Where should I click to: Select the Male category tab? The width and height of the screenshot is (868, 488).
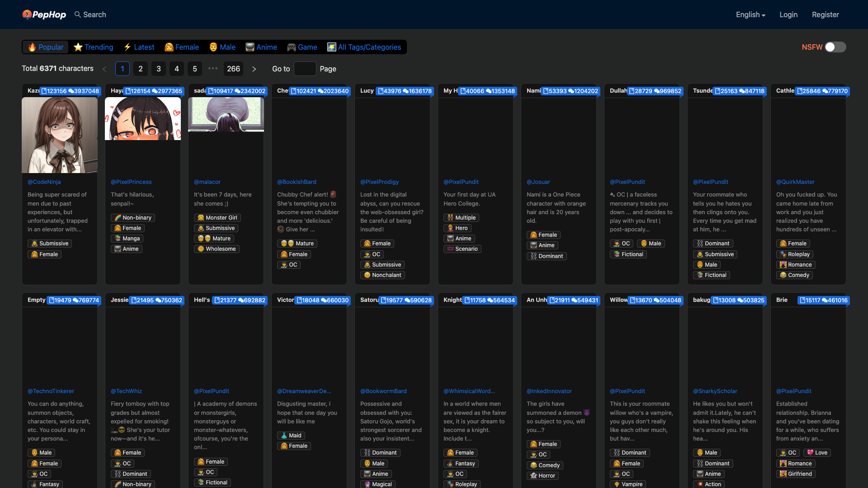coord(222,47)
